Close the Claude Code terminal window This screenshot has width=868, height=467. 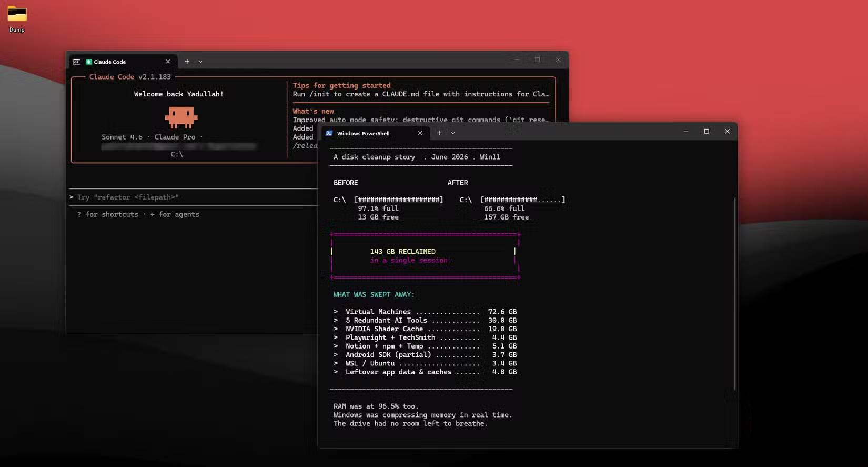[x=558, y=59]
